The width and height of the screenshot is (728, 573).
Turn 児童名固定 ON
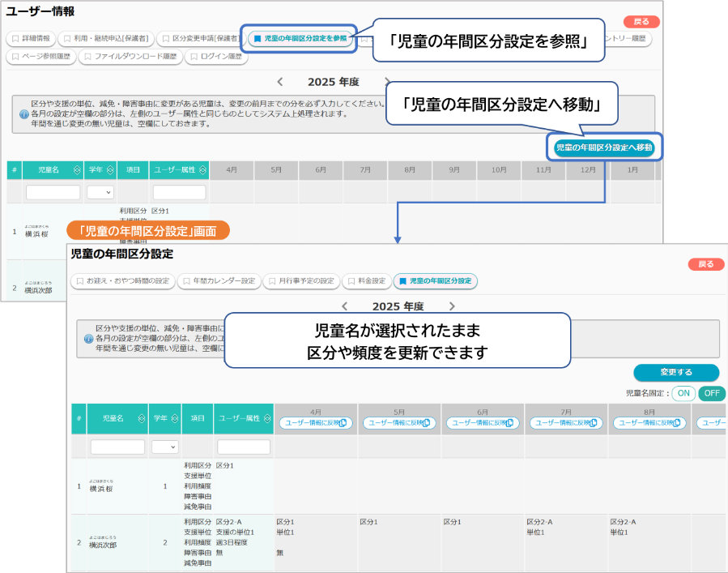[x=683, y=393]
